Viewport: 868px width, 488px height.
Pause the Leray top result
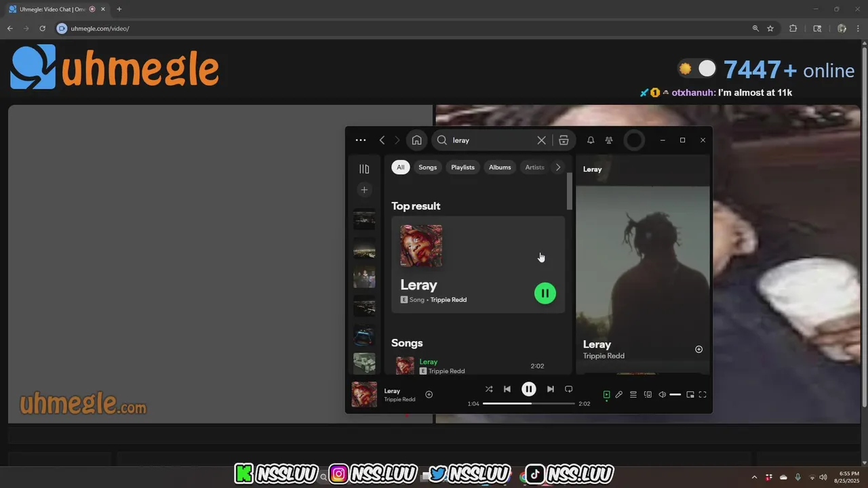[545, 293]
